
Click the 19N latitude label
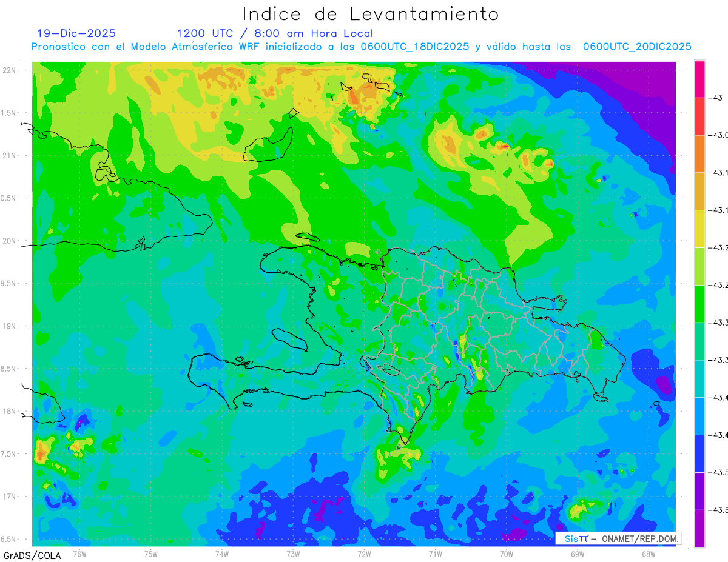coord(10,326)
